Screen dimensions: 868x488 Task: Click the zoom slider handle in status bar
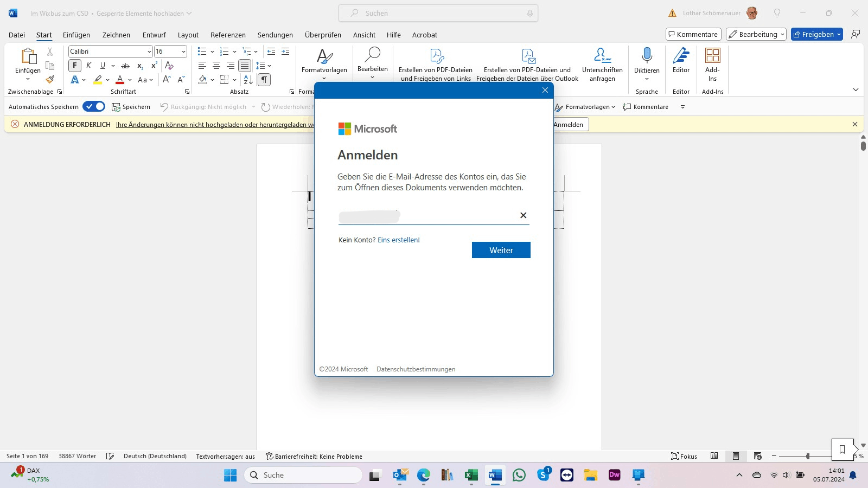tap(808, 457)
